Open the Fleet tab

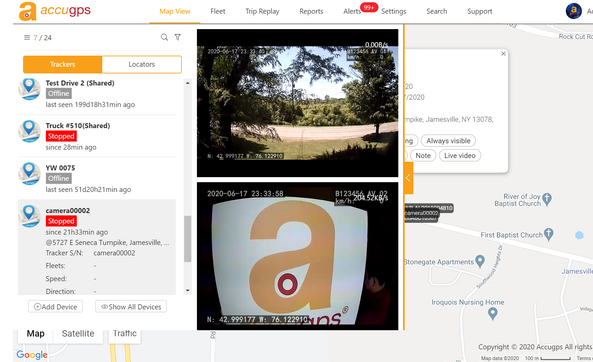coord(218,11)
